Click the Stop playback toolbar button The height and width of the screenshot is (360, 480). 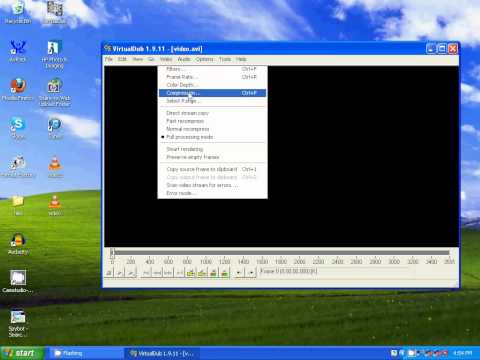point(109,273)
